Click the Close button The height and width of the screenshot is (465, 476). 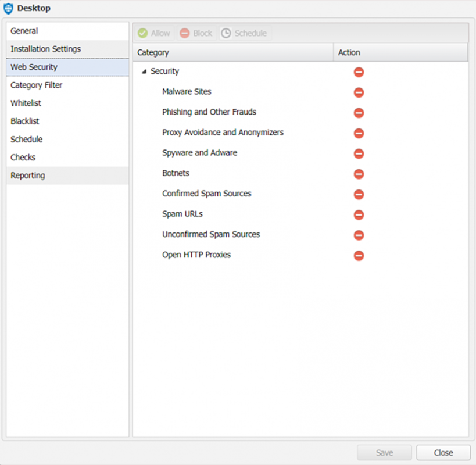(443, 453)
